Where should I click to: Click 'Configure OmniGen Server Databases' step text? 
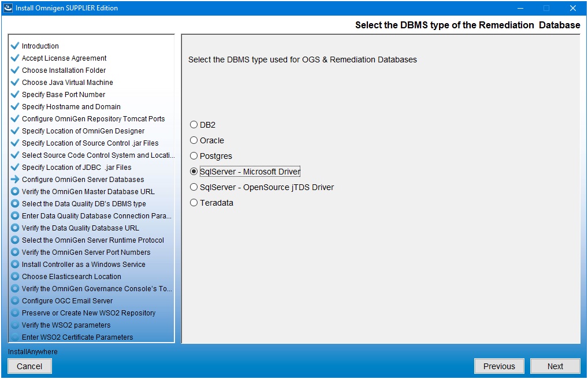point(83,179)
